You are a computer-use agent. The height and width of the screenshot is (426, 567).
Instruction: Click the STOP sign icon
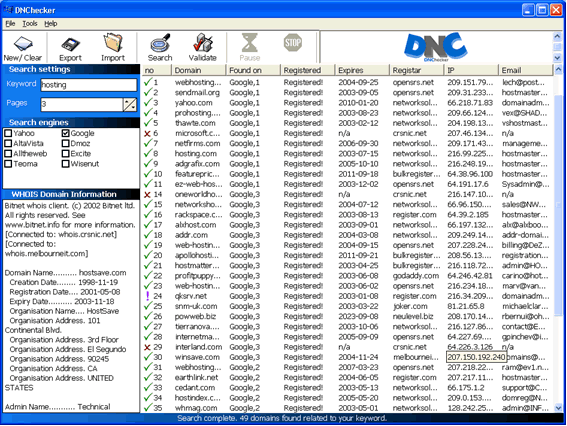pyautogui.click(x=293, y=42)
